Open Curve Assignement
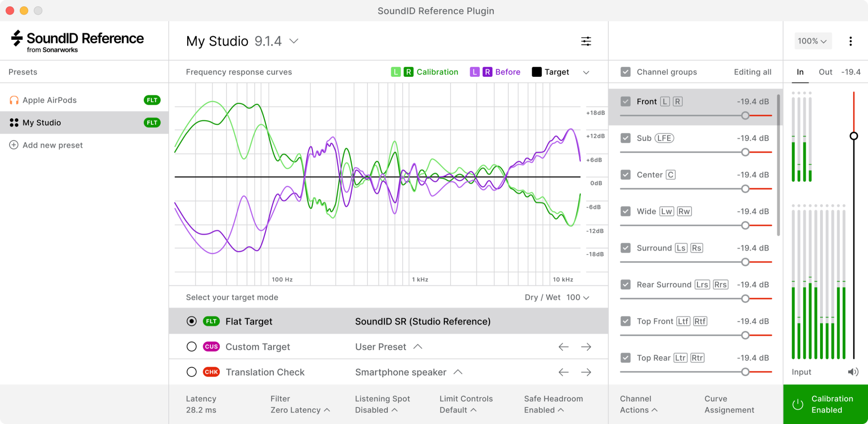 (729, 405)
